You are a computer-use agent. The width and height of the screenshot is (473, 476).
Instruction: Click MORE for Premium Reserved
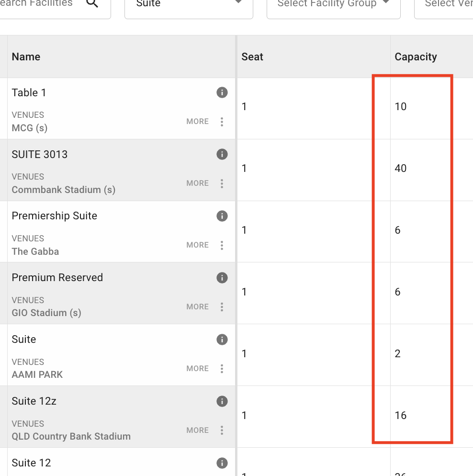(197, 307)
